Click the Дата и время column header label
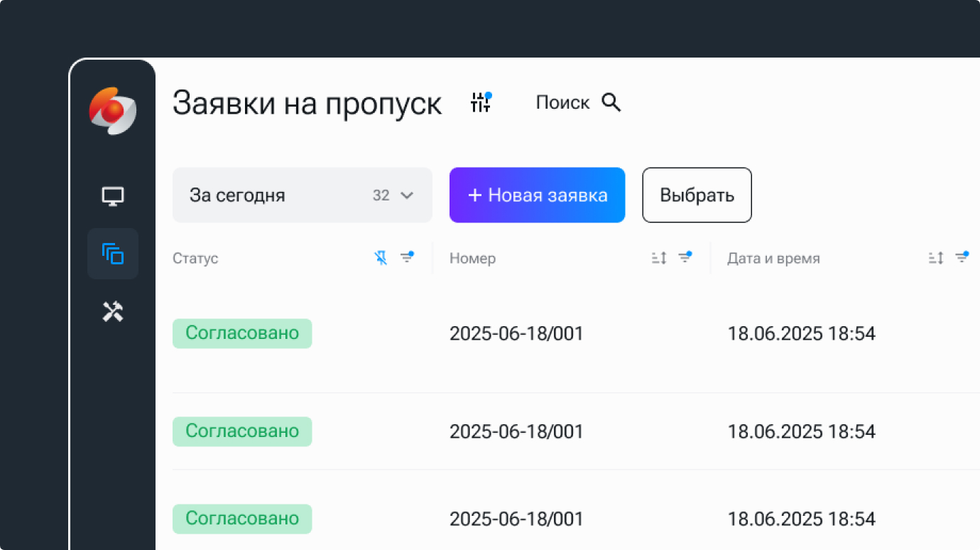 [x=773, y=259]
